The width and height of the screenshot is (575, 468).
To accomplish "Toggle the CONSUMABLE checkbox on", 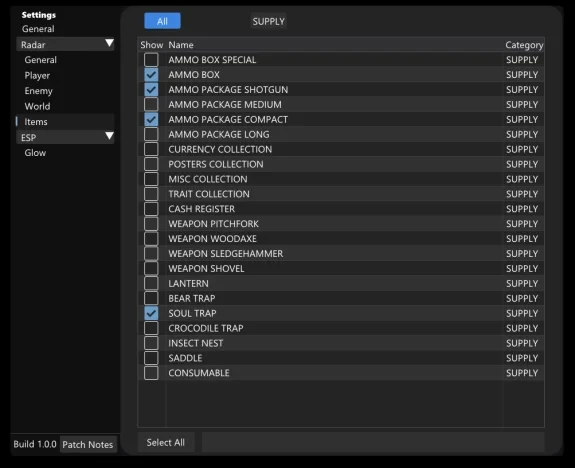I will click(x=151, y=373).
